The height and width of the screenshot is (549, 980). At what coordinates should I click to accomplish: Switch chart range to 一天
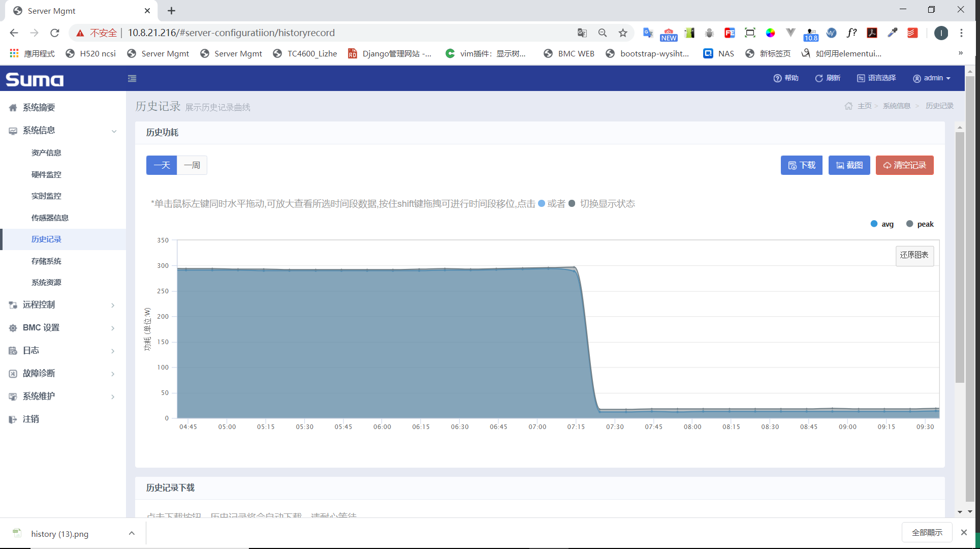click(162, 165)
